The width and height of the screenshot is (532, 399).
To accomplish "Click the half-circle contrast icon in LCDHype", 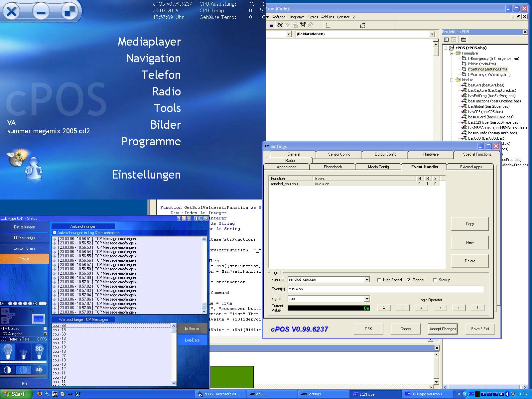I will pyautogui.click(x=7, y=370).
